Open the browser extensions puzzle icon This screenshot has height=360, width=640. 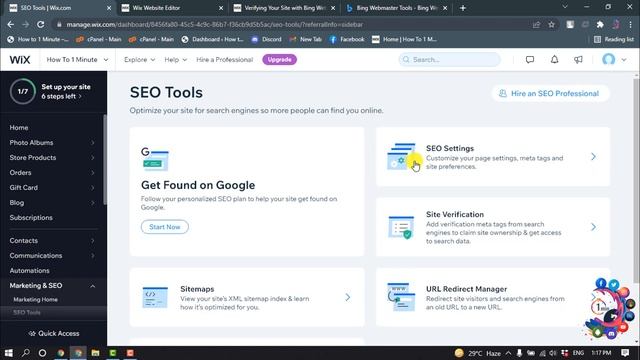point(600,24)
